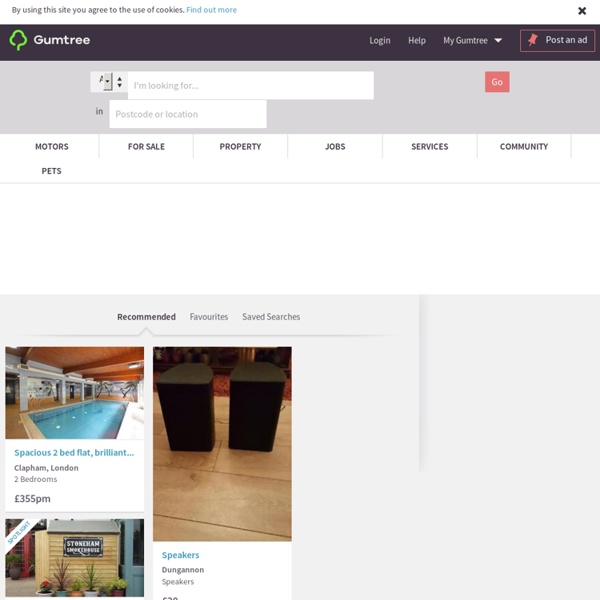
Task: Open the Motors category
Action: pyautogui.click(x=52, y=147)
